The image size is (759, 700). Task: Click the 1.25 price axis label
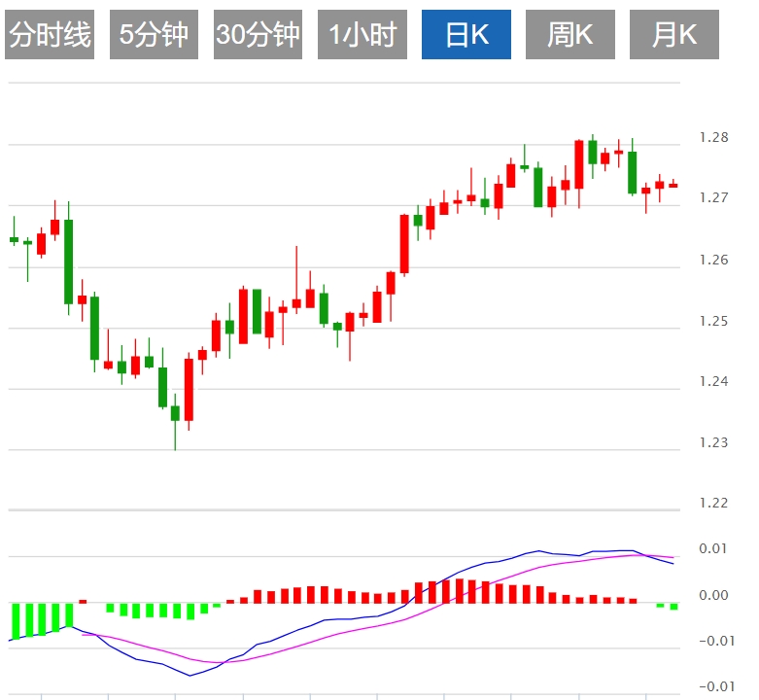pyautogui.click(x=713, y=321)
